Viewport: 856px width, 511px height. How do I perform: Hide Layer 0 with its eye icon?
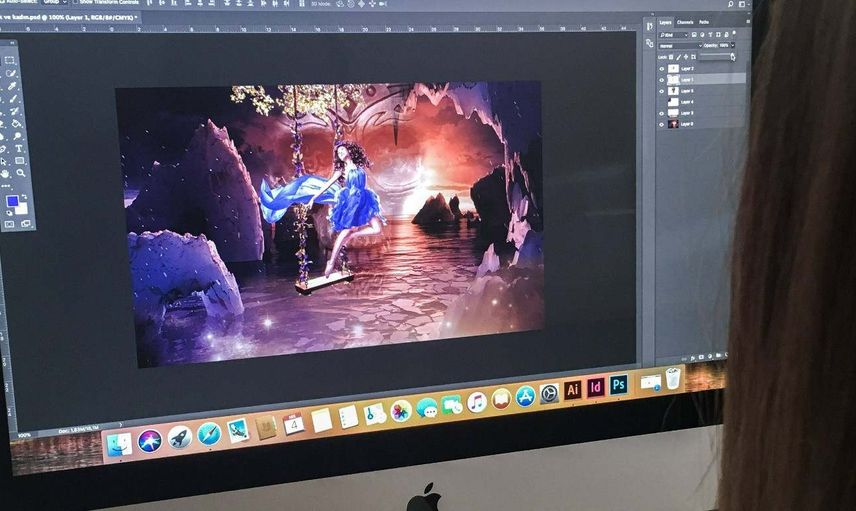(662, 124)
